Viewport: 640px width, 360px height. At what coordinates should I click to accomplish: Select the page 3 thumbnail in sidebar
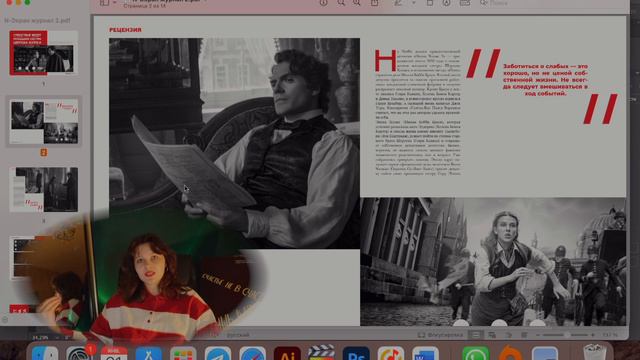(x=44, y=189)
